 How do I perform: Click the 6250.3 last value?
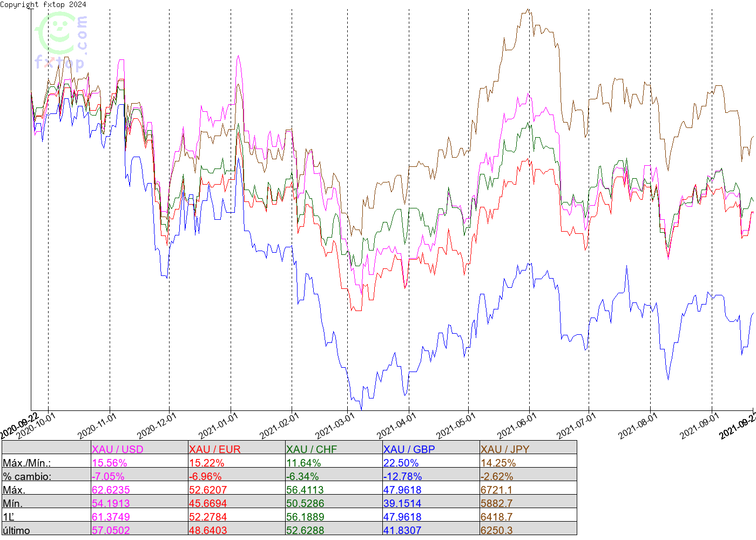click(496, 530)
